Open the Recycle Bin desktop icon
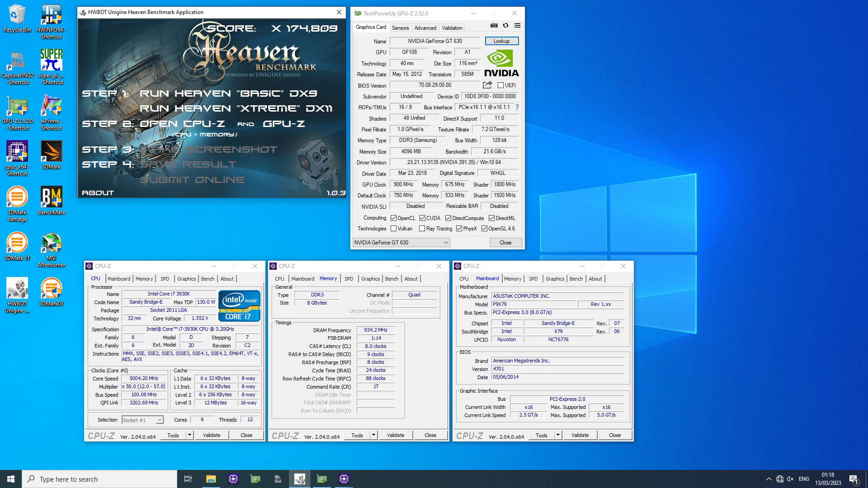The image size is (868, 488). click(17, 19)
